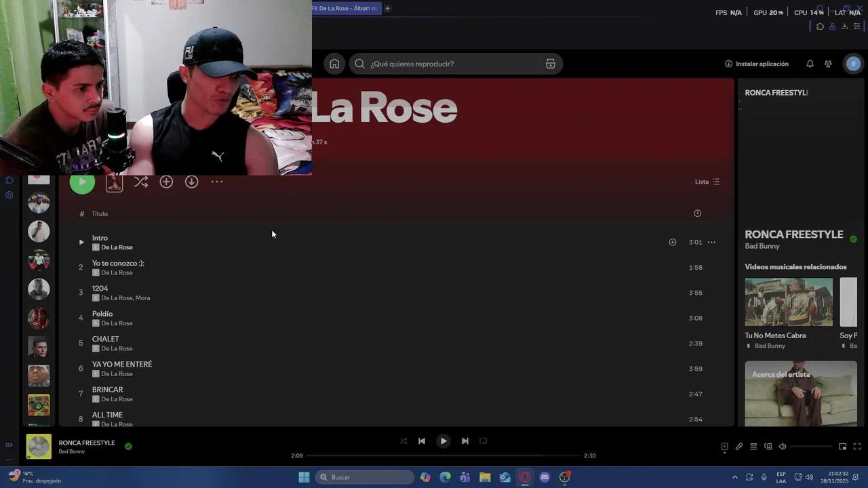
Task: Toggle green saved check in Now Playing panel
Action: pyautogui.click(x=853, y=239)
